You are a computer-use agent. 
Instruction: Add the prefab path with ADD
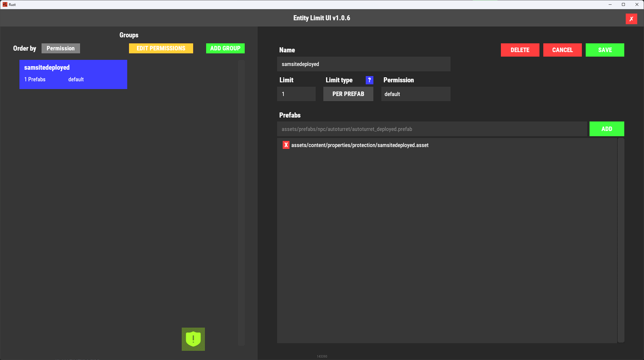click(606, 129)
